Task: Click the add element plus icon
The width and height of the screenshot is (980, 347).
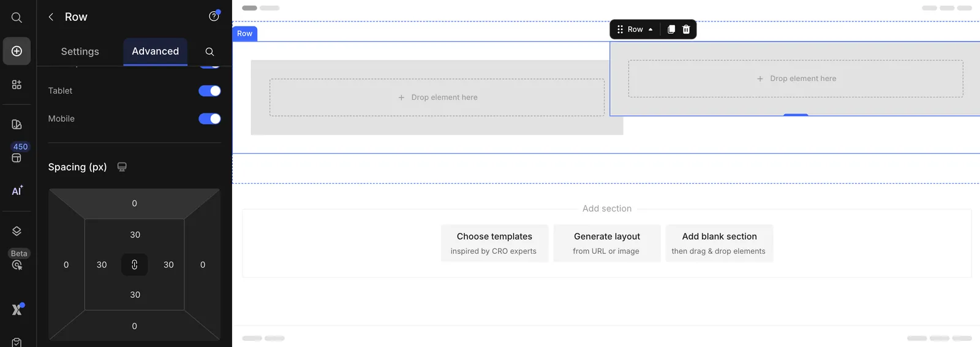Action: [17, 51]
